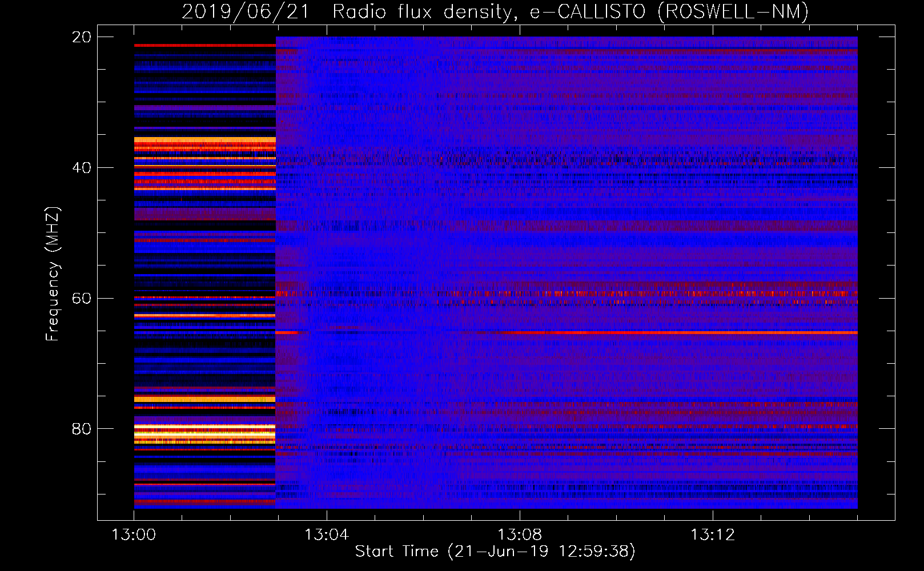Viewport: 924px width, 571px height.
Task: Select the Frequency (MHZ) axis label
Action: coord(52,274)
